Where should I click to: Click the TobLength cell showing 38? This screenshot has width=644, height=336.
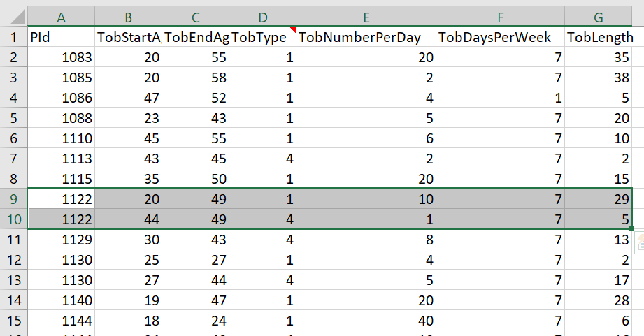[x=604, y=78]
